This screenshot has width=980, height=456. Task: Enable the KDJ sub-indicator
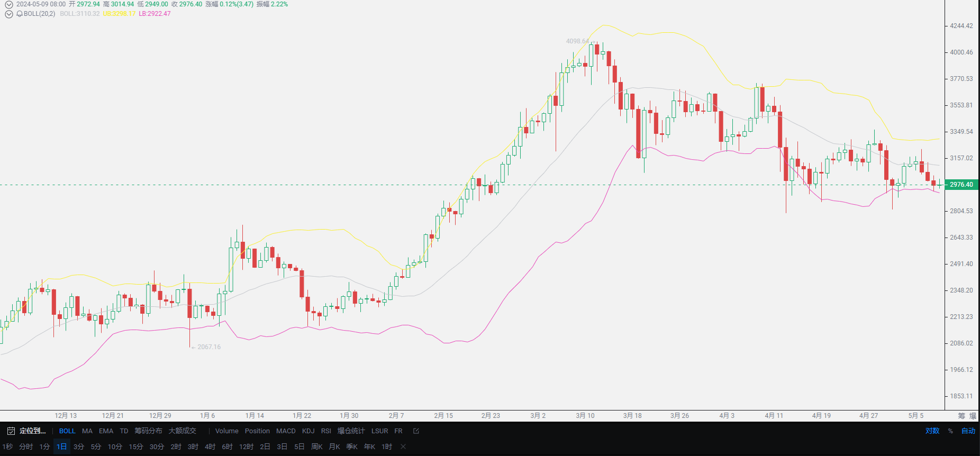[x=308, y=431]
